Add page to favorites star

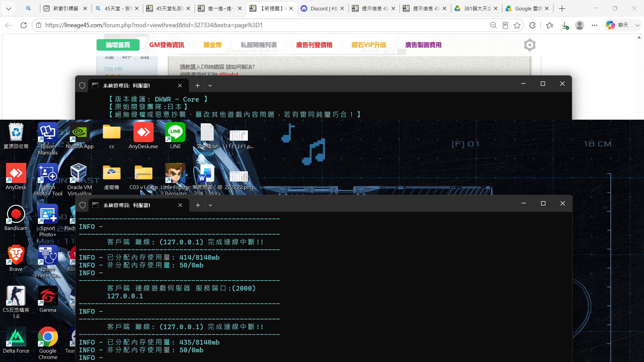[517, 25]
